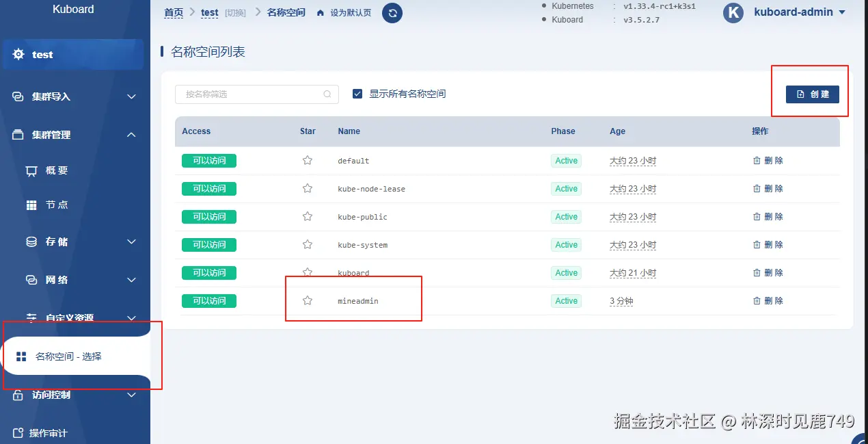Click trash icon in default row

click(757, 160)
